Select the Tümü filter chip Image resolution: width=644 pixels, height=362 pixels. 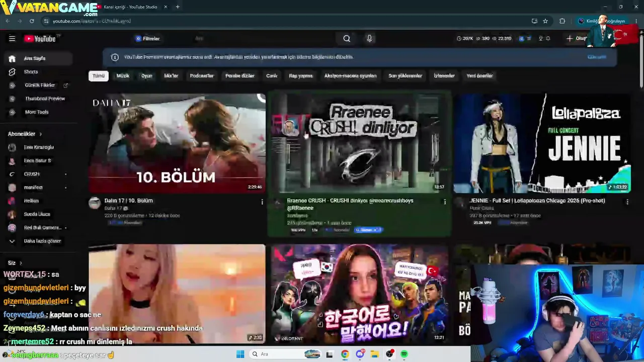99,76
